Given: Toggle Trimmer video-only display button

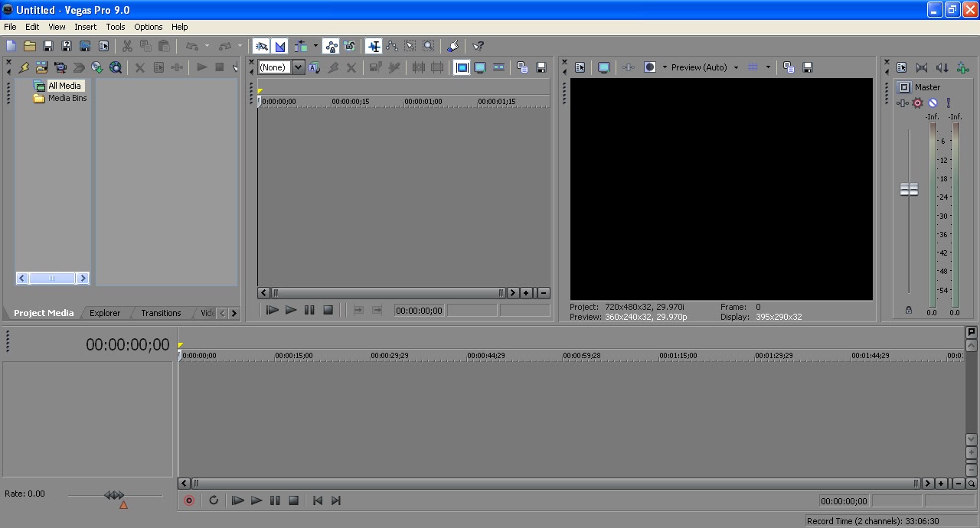Looking at the screenshot, I should 462,67.
